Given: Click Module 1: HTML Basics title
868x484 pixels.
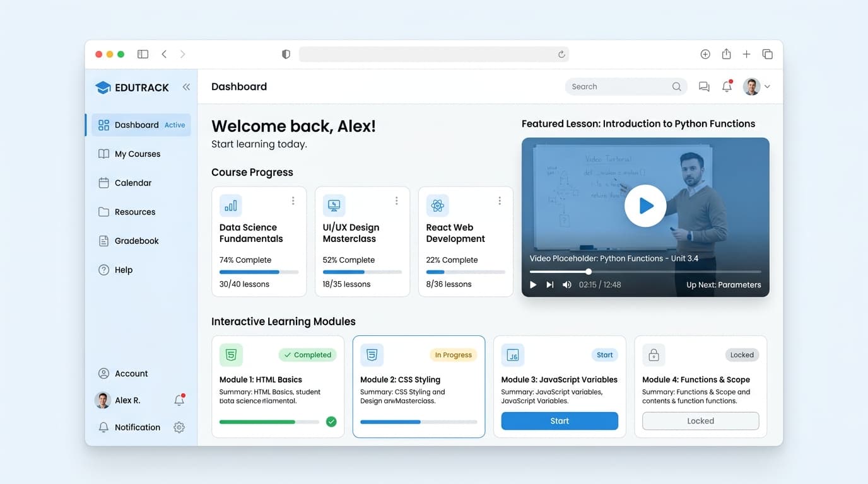Looking at the screenshot, I should 261,379.
